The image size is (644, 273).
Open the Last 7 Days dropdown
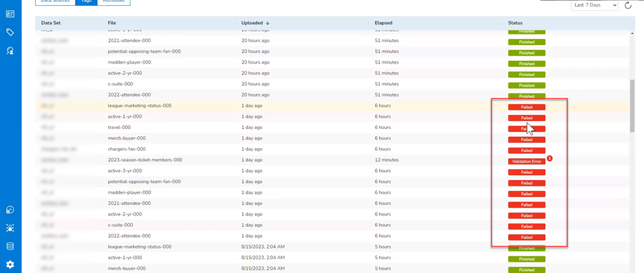(x=594, y=5)
